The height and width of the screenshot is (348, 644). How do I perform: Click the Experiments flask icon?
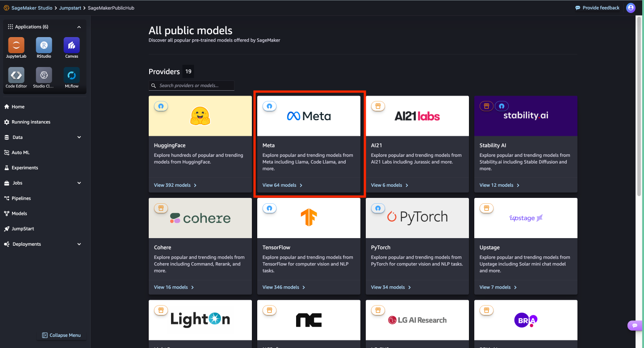(x=7, y=168)
